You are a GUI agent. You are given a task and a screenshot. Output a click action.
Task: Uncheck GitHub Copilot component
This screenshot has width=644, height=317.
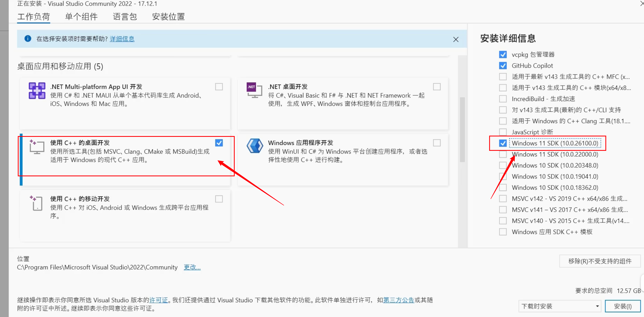pos(503,65)
